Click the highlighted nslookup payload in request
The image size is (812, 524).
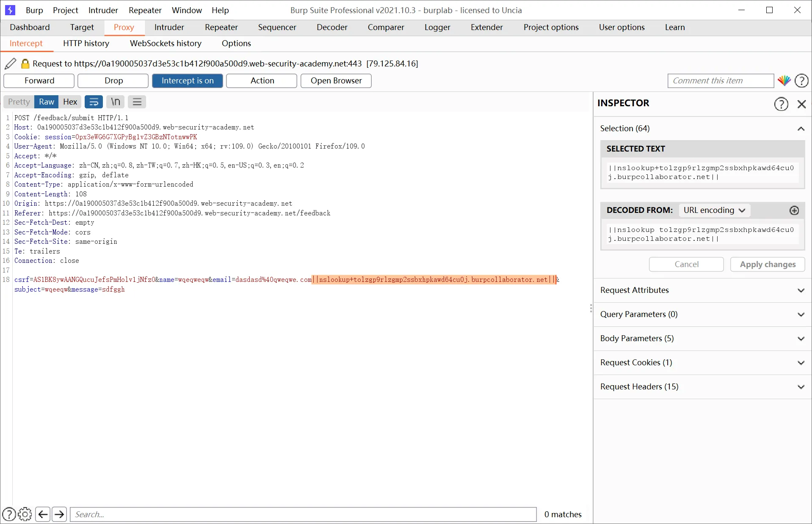[434, 279]
